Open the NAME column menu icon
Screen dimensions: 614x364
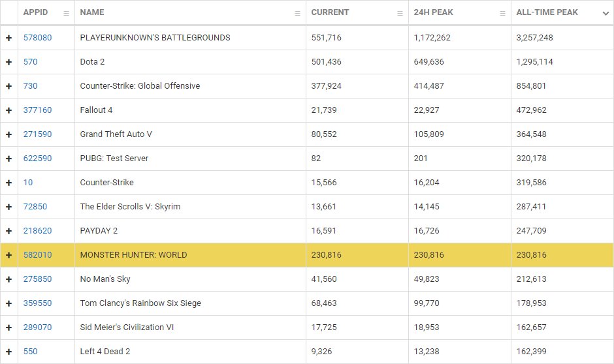(x=298, y=13)
